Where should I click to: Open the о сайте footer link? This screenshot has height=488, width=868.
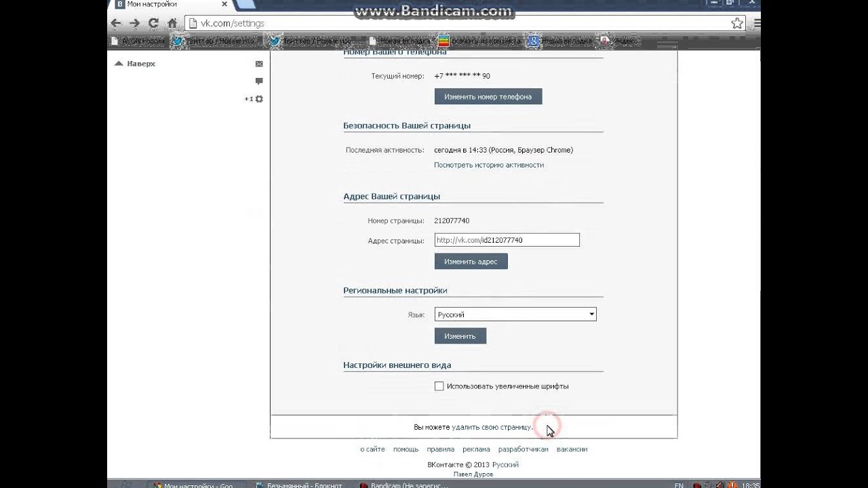[372, 449]
